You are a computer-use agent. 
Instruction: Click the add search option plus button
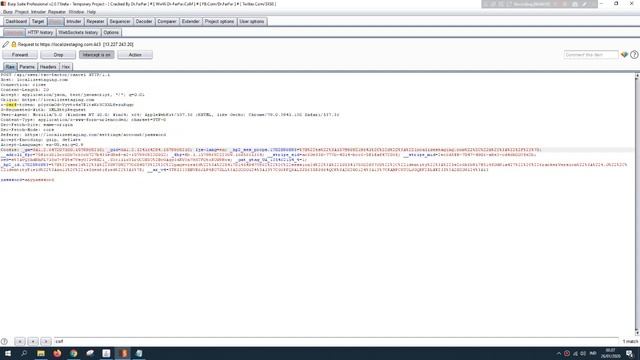(33, 341)
